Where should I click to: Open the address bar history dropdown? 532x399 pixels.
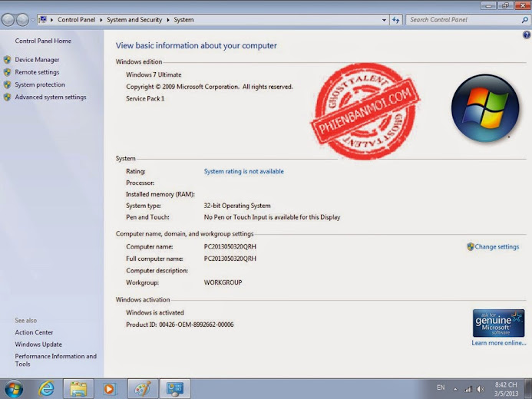(384, 20)
